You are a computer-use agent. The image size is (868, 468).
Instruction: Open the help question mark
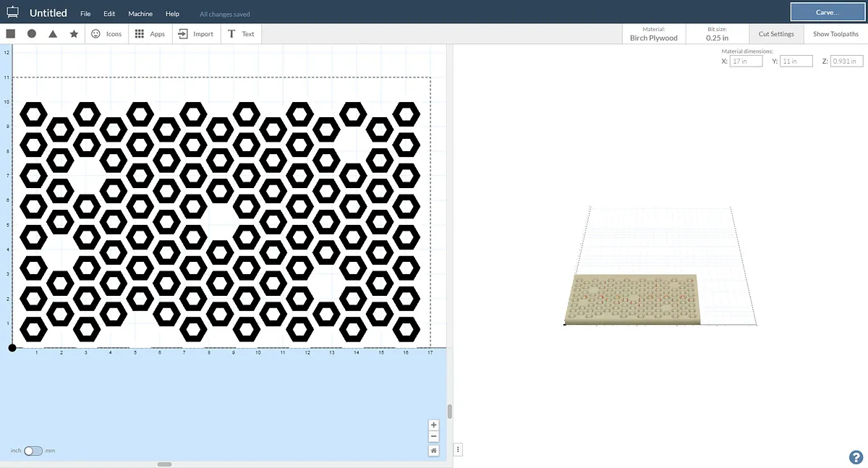[x=856, y=457]
